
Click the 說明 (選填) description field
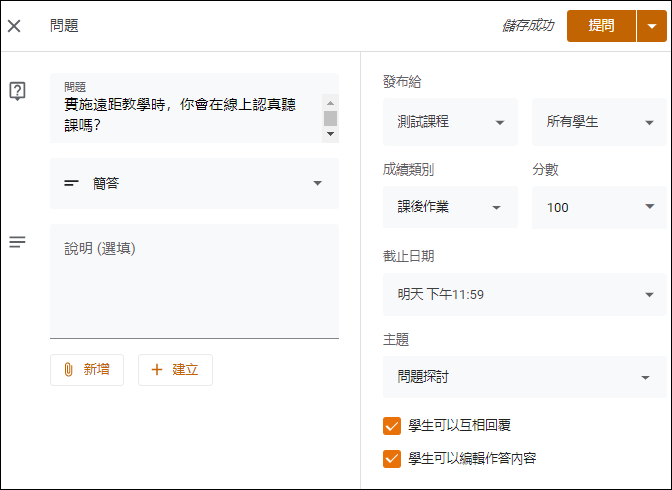[195, 281]
